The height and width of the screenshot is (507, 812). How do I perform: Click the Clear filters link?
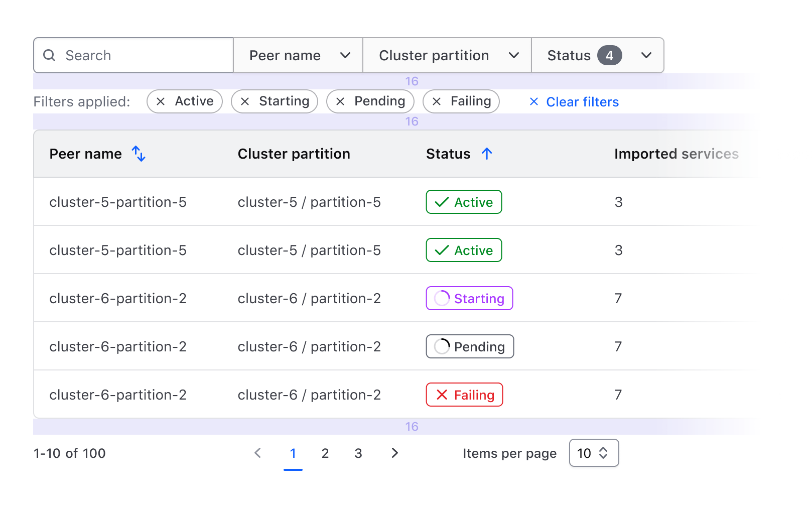point(574,102)
